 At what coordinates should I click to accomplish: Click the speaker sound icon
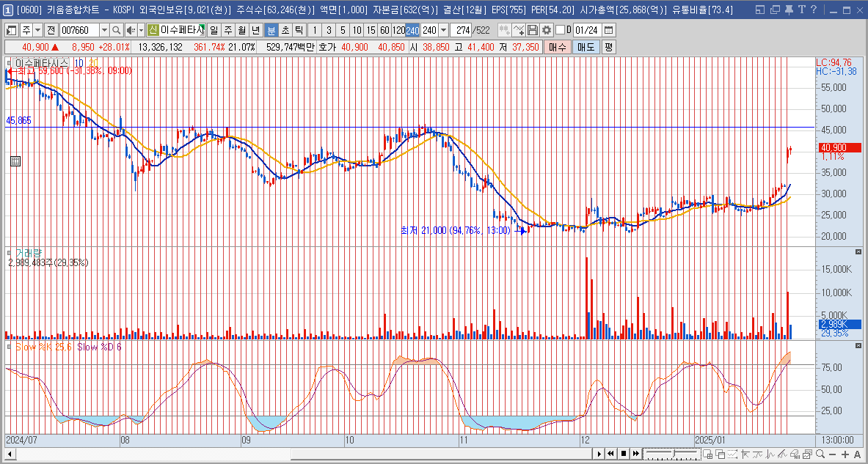(x=131, y=30)
